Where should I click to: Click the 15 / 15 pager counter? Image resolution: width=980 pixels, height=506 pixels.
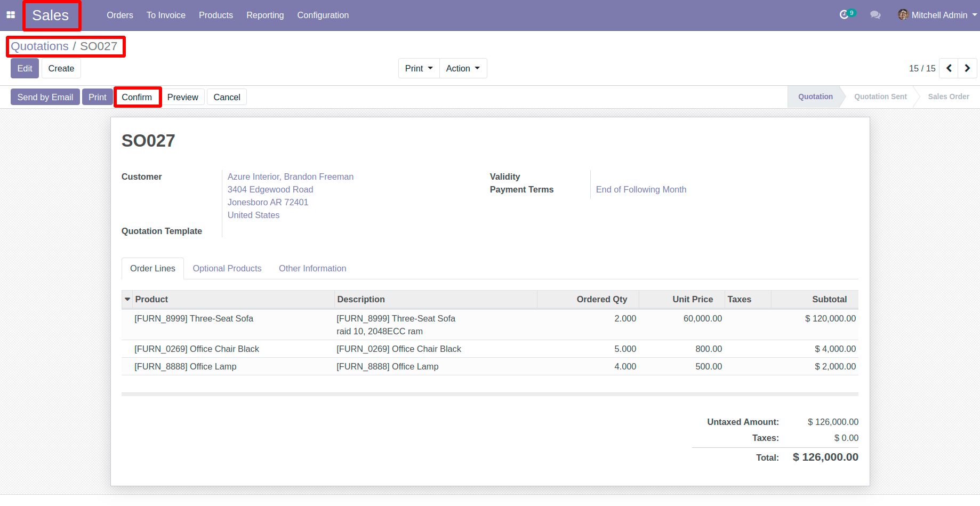click(922, 68)
